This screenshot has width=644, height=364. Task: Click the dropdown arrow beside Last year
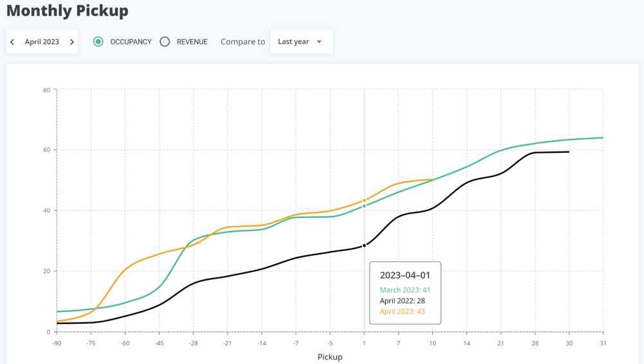click(x=319, y=42)
